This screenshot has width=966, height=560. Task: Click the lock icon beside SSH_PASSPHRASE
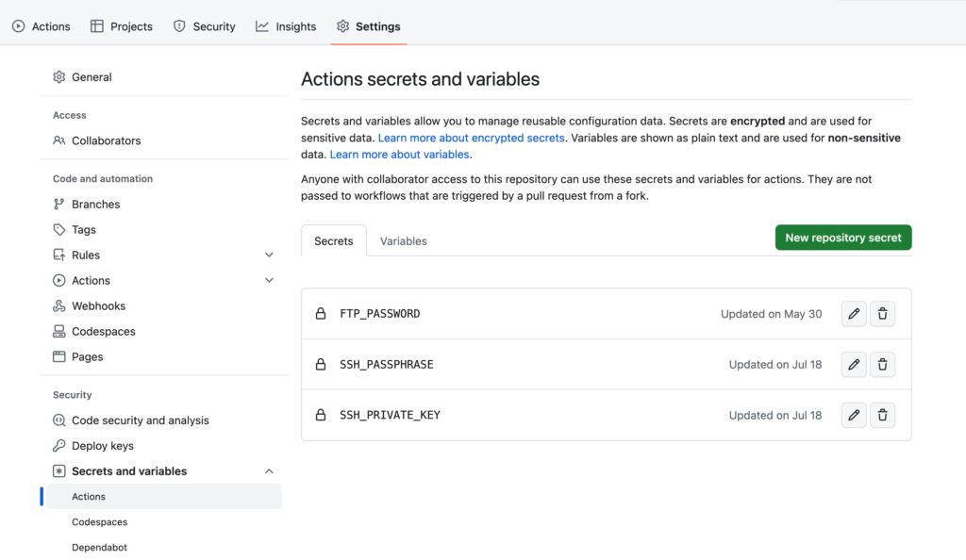[x=321, y=364]
